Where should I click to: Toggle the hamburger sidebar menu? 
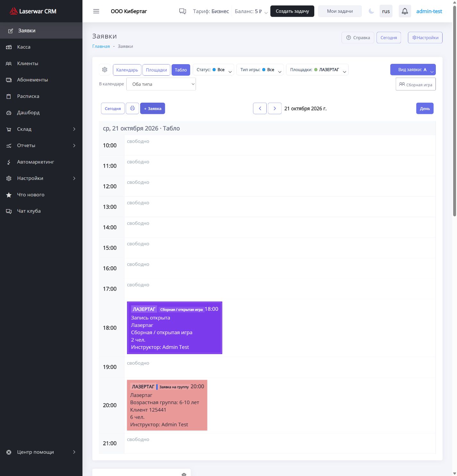(96, 11)
